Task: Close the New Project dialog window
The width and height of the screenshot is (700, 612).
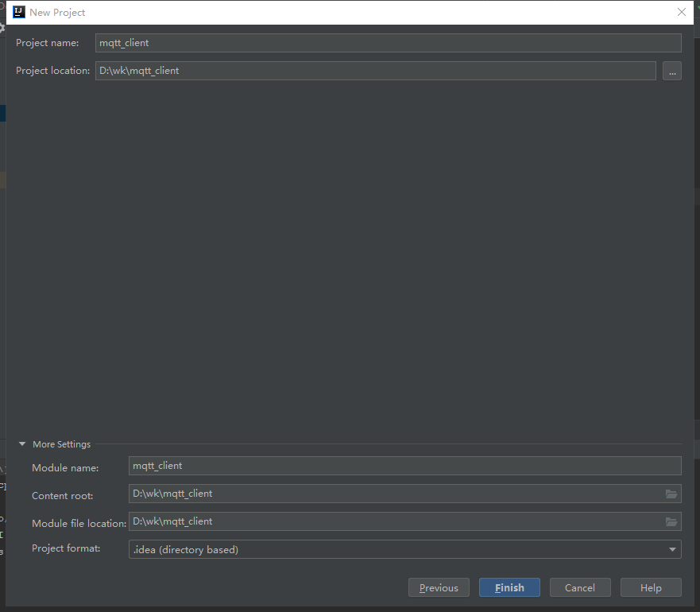Action: [681, 12]
